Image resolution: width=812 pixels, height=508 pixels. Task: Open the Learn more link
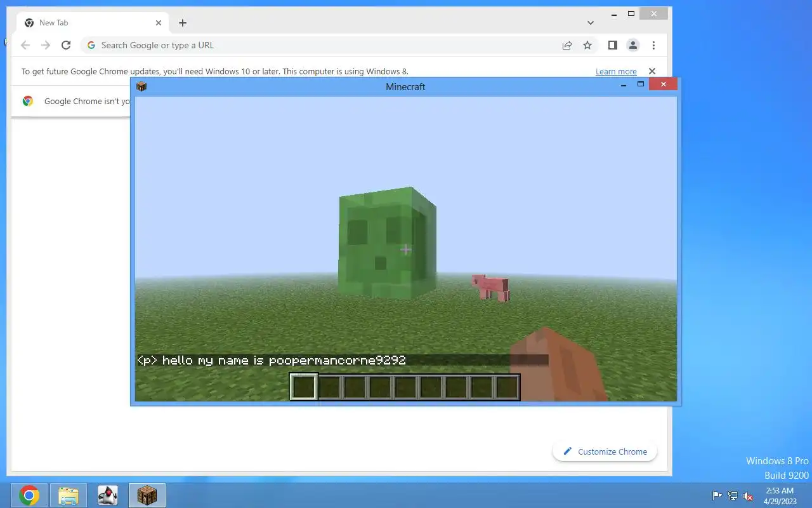616,72
